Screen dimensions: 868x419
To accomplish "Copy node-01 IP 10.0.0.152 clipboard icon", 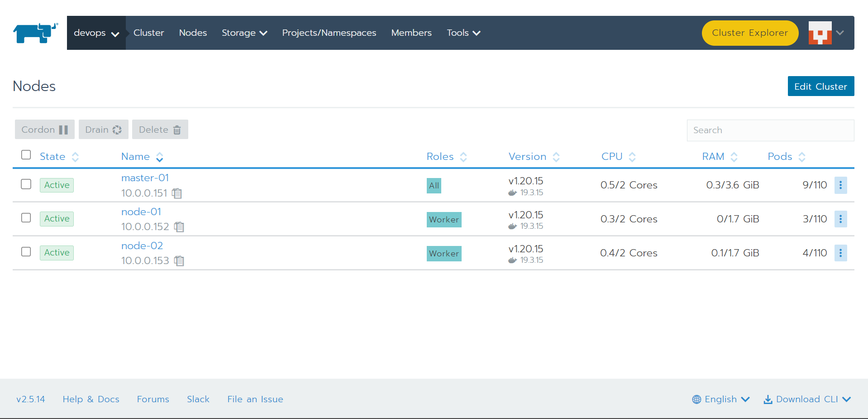I will coord(179,227).
